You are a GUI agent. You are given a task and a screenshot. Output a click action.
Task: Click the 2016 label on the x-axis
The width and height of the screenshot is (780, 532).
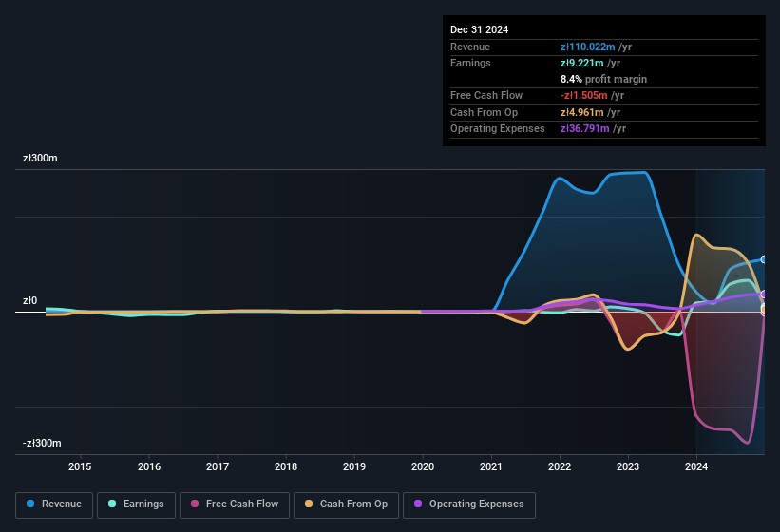coord(149,466)
